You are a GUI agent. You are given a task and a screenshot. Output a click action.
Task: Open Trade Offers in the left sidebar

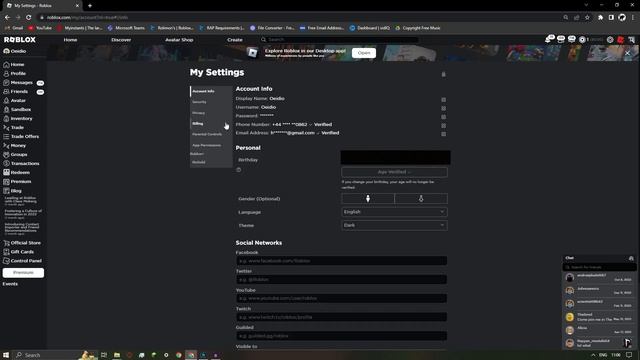pos(21,136)
